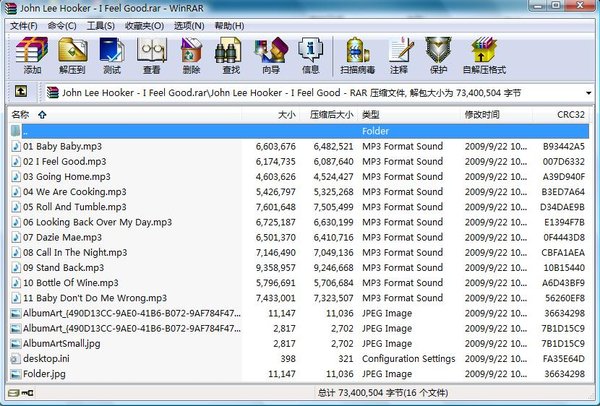
Task: Sort by CRC32 column header
Action: 561,114
